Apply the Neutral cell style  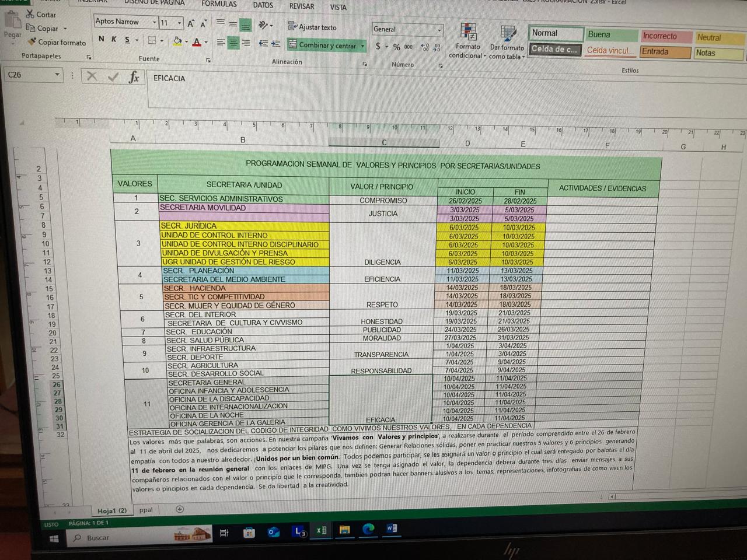click(x=720, y=38)
